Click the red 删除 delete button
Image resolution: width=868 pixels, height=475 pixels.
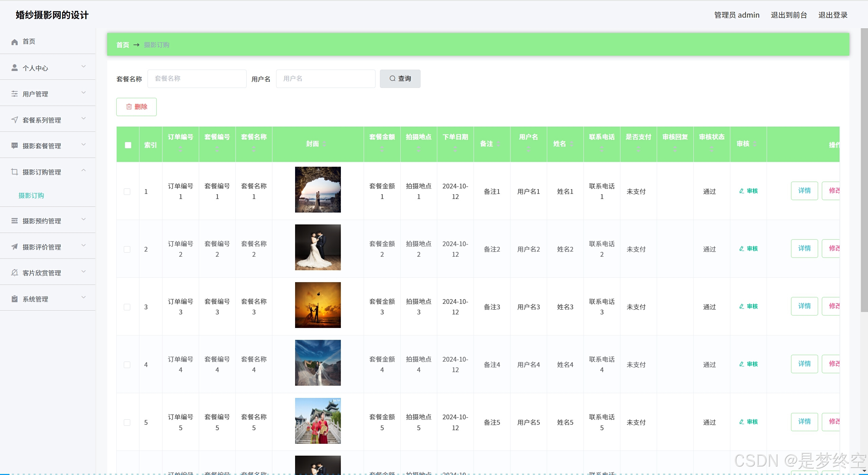coord(136,107)
